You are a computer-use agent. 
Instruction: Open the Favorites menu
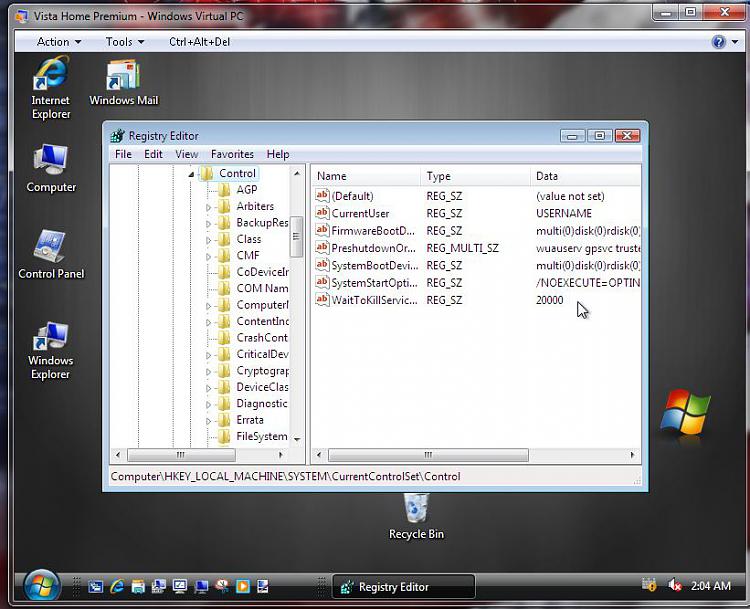coord(232,154)
